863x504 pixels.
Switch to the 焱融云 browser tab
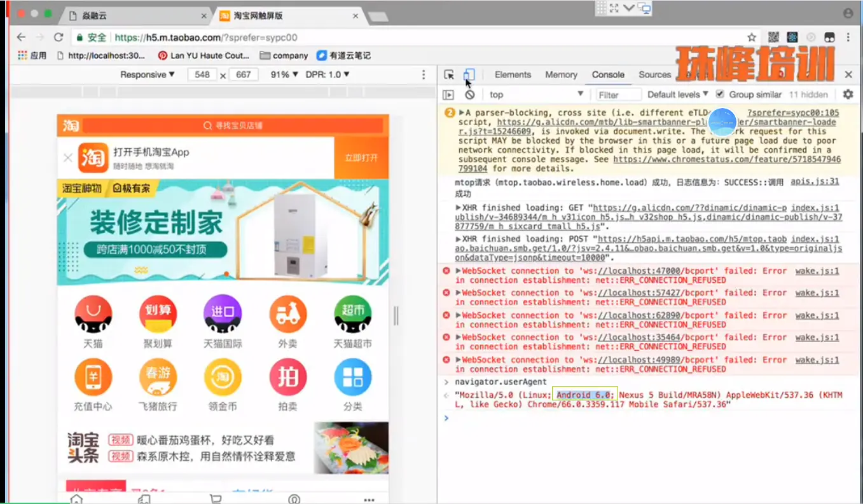point(137,16)
